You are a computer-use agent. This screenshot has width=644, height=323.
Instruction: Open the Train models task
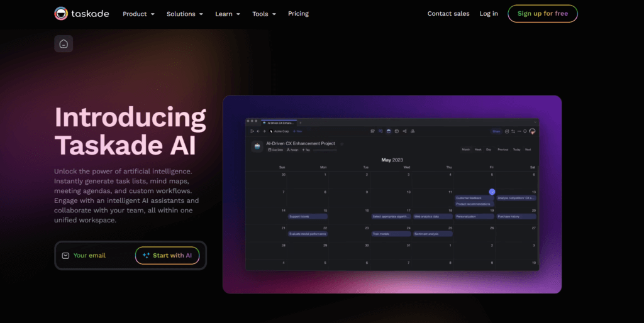coord(391,234)
